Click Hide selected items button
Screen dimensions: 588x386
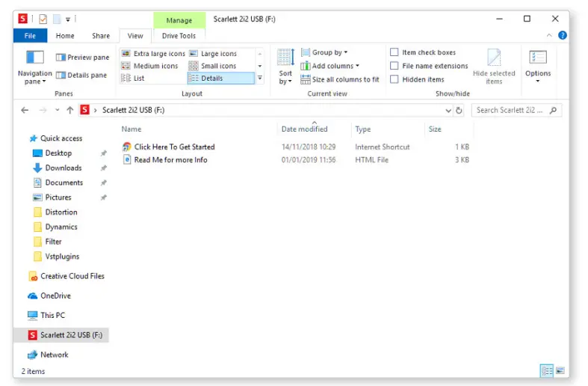coord(494,67)
